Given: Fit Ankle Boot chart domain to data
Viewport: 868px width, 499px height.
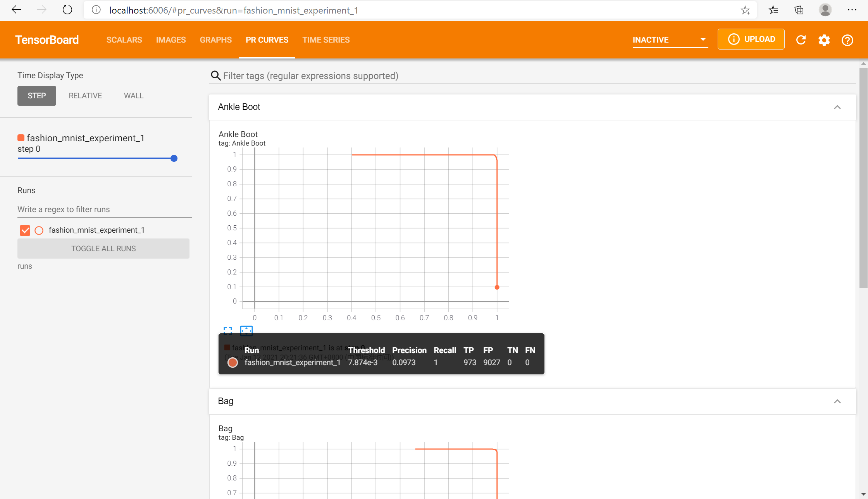Looking at the screenshot, I should [246, 331].
